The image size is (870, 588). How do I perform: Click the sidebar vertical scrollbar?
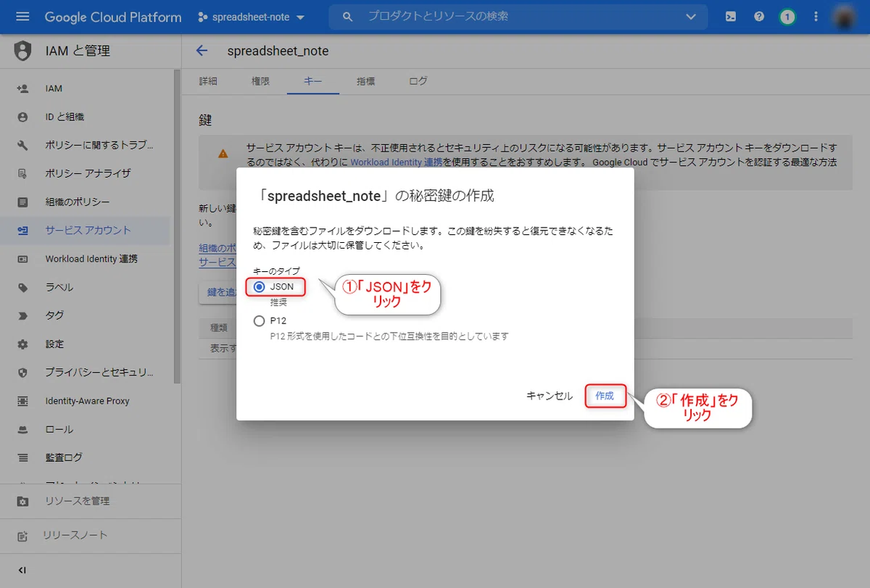coord(177,226)
